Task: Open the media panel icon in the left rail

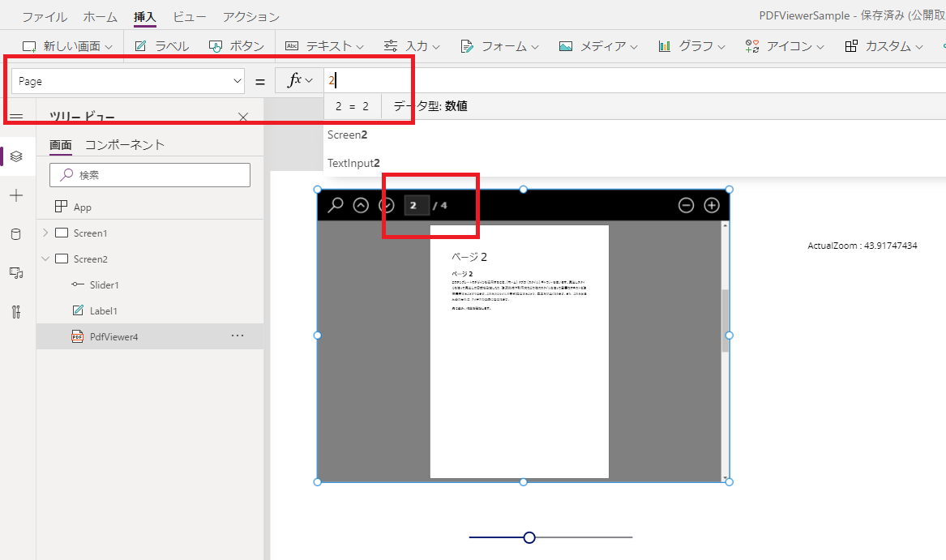Action: [15, 273]
